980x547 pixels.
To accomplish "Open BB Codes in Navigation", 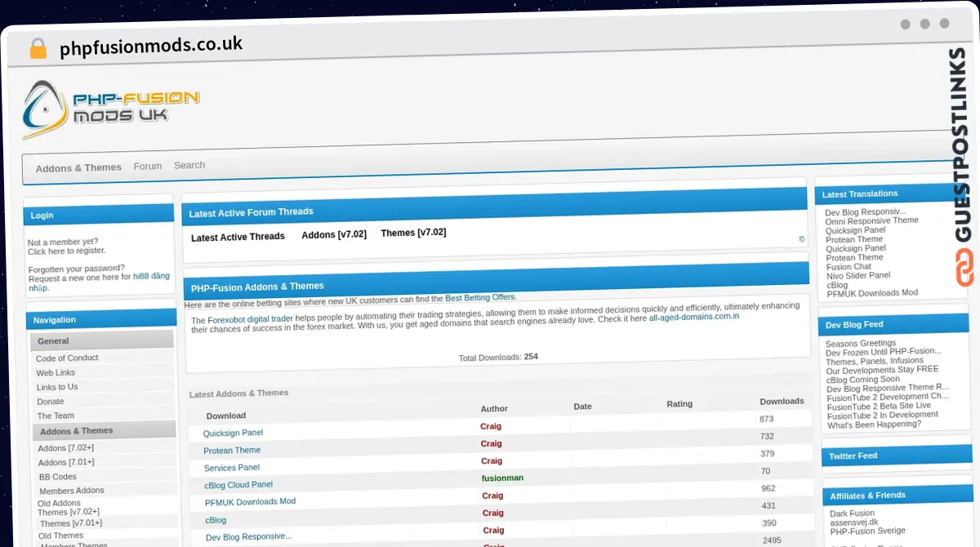I will tap(58, 477).
